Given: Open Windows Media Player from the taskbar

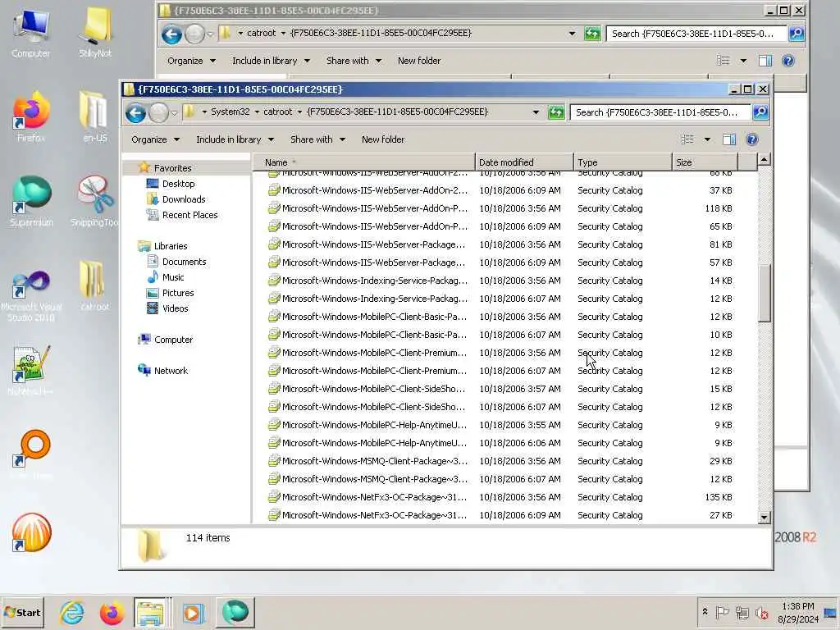Looking at the screenshot, I should [194, 613].
